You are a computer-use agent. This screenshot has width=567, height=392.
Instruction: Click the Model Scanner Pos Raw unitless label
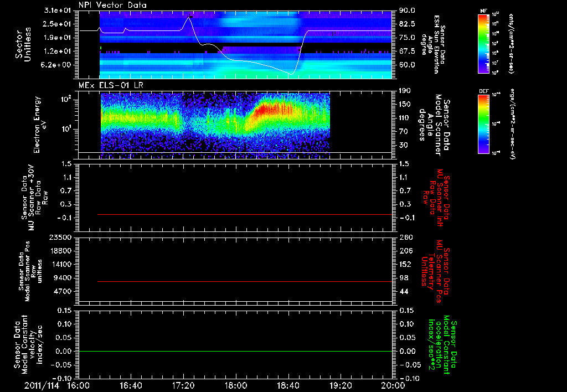30,271
